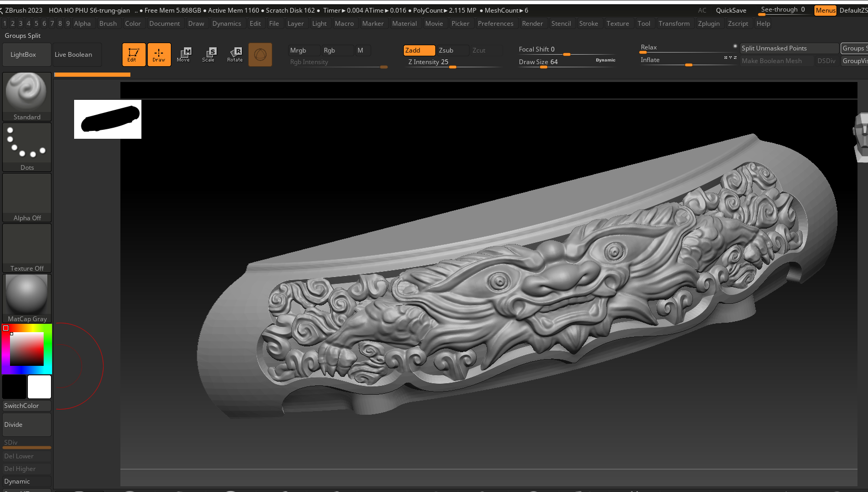Open the Alpha Off selector
The image size is (868, 492).
(27, 197)
